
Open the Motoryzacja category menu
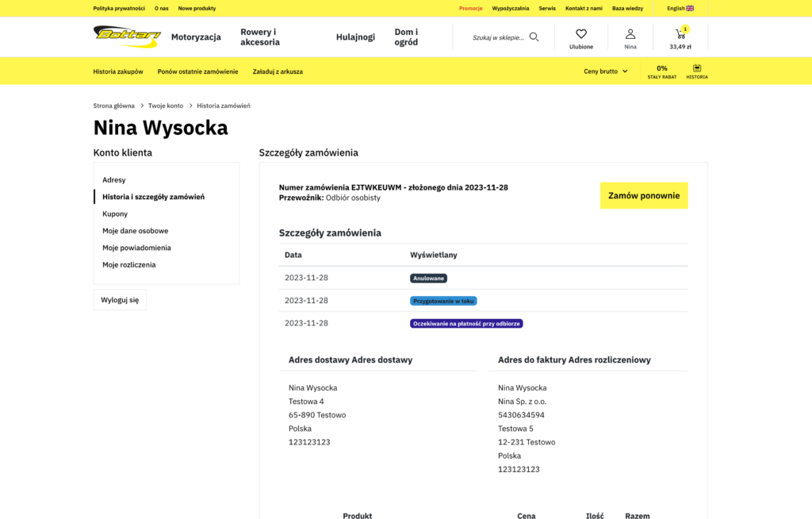point(196,37)
